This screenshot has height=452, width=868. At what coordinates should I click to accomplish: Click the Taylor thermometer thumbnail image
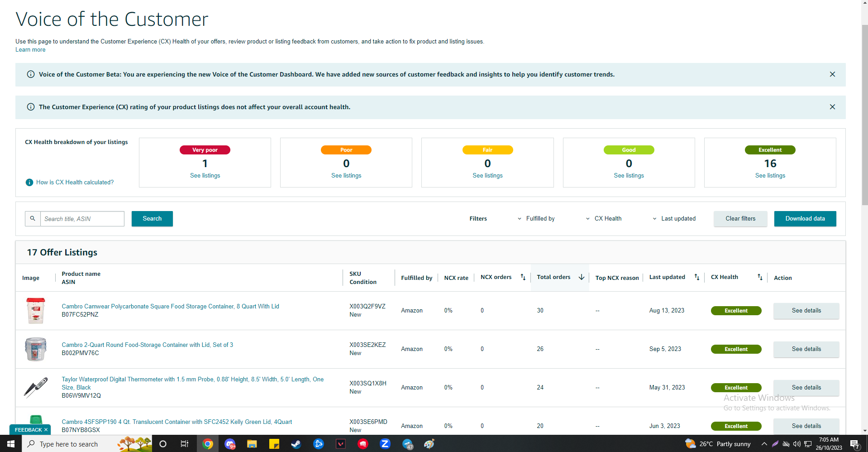click(x=36, y=388)
